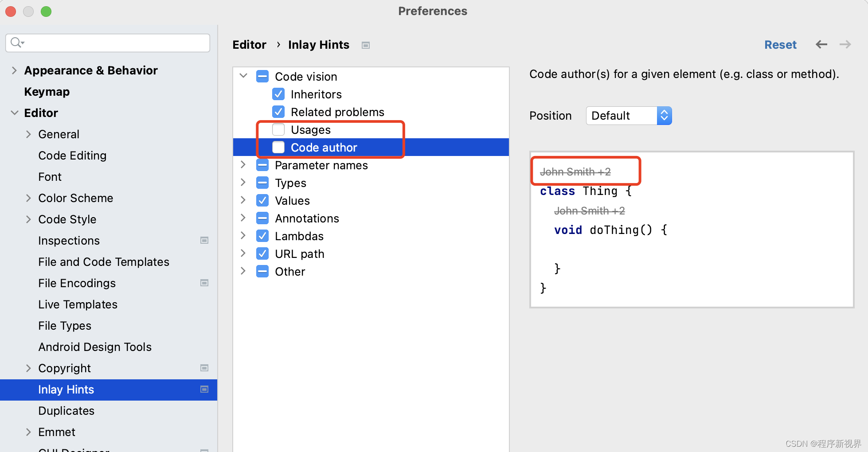Uncheck the URL path checkbox
Viewport: 868px width, 452px height.
pyautogui.click(x=262, y=253)
